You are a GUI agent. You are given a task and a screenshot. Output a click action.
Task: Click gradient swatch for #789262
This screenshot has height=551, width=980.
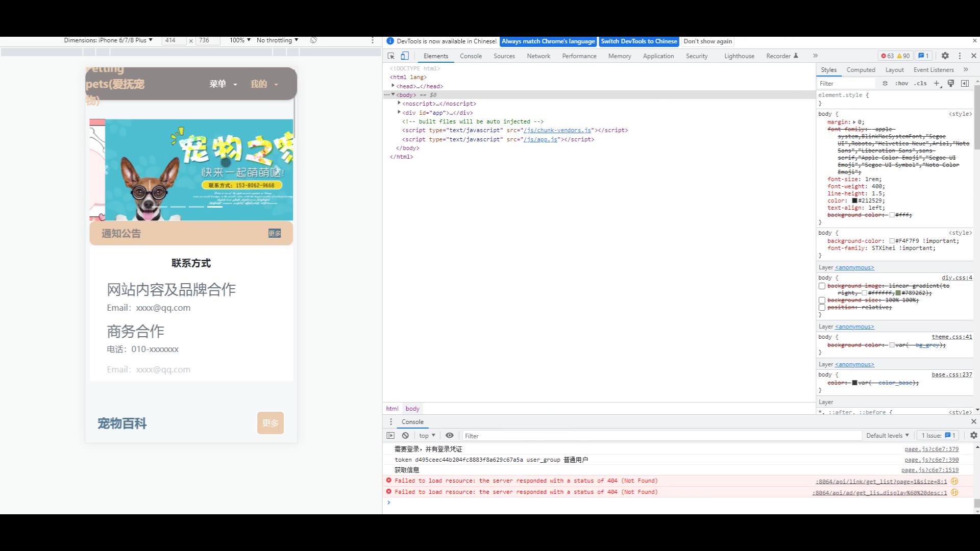(898, 293)
